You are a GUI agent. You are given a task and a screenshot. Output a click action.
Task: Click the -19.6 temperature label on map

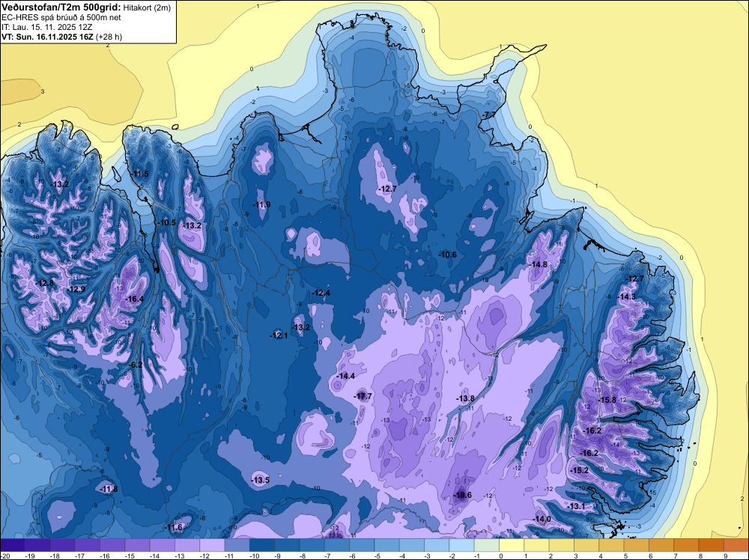point(462,495)
